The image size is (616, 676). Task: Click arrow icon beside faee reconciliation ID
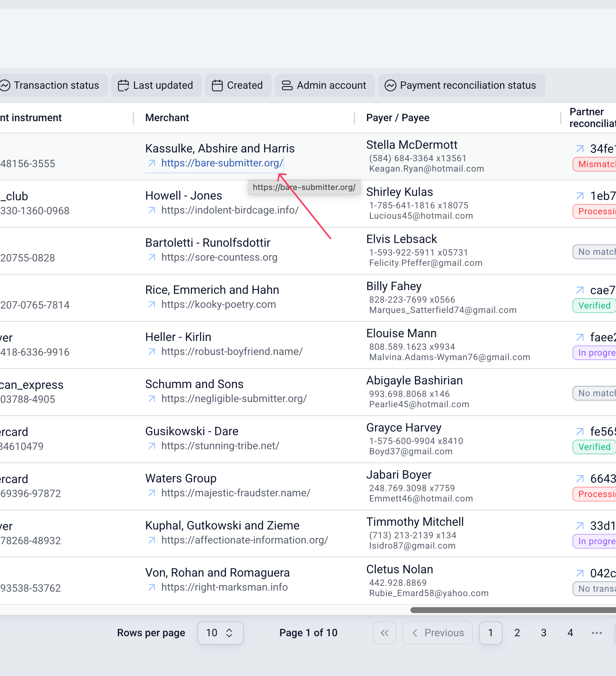(x=580, y=337)
